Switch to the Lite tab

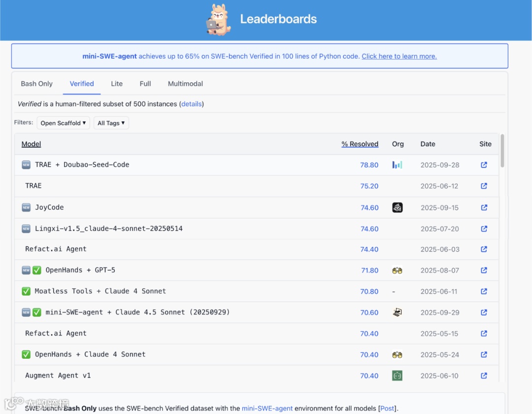[117, 84]
